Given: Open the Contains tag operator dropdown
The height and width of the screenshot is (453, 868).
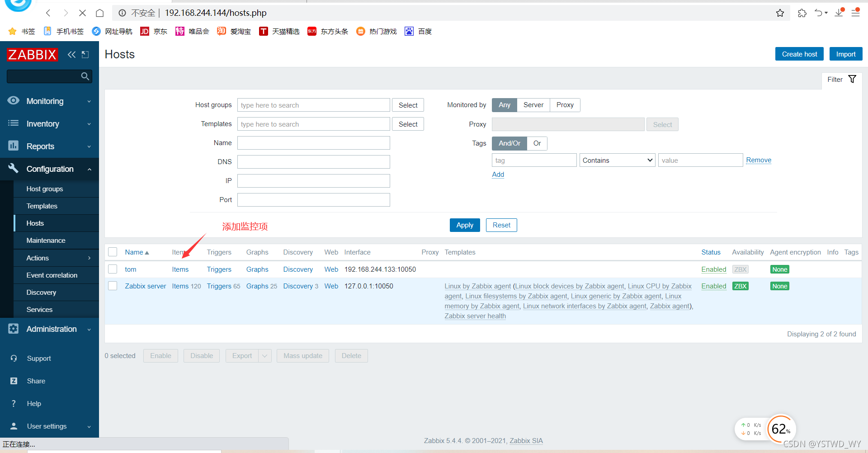Looking at the screenshot, I should [x=617, y=160].
